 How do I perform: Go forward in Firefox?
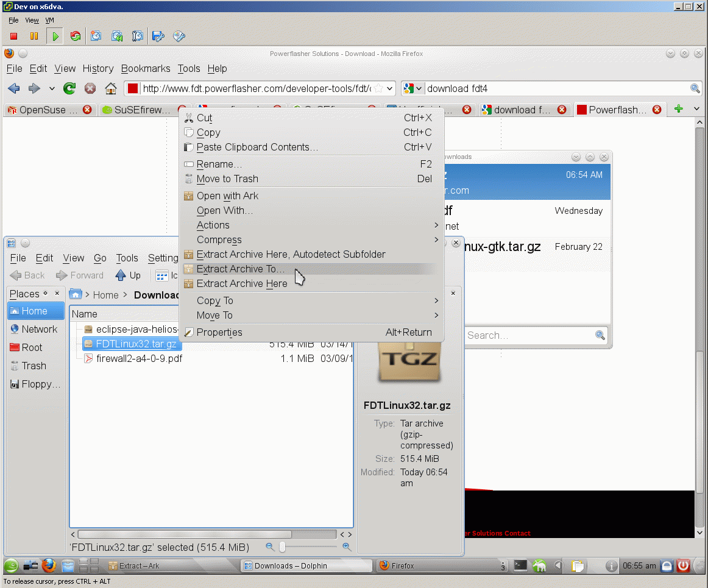pos(34,88)
